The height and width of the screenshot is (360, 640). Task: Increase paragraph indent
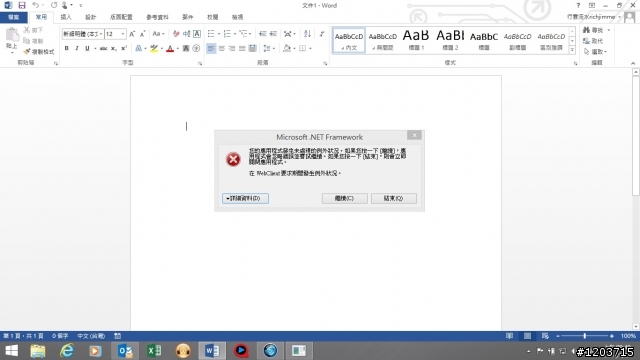click(273, 34)
